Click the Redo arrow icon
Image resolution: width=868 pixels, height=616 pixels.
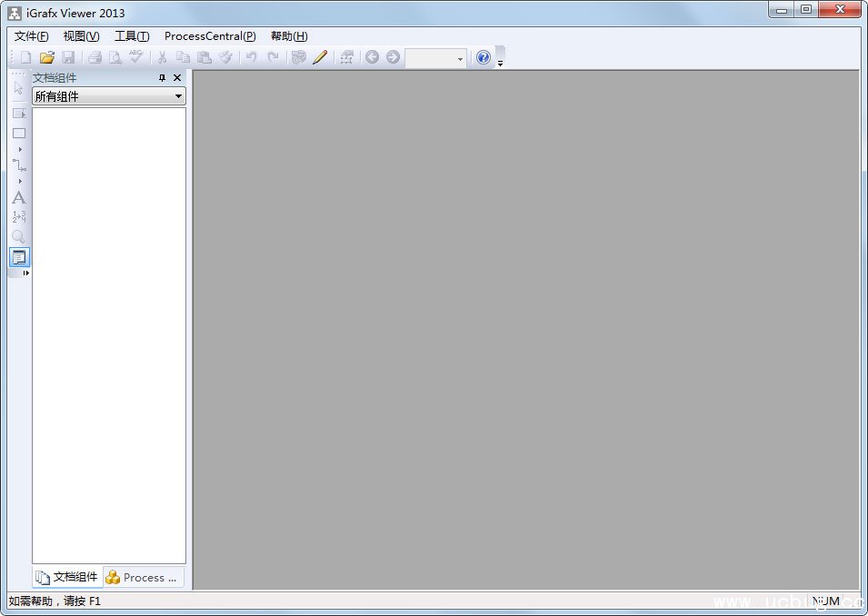coord(273,57)
